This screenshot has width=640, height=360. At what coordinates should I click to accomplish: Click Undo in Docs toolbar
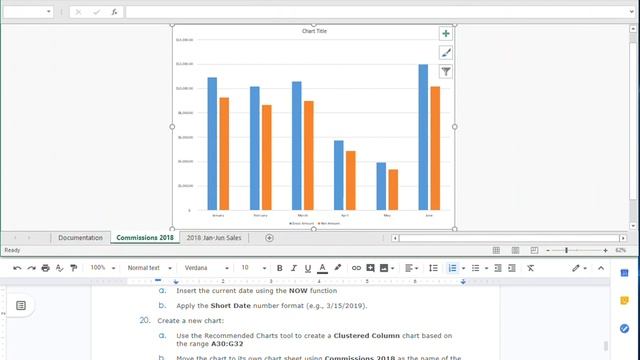pyautogui.click(x=17, y=268)
